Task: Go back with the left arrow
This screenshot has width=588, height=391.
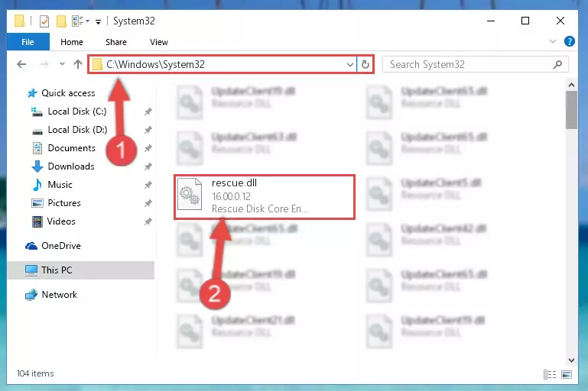Action: click(x=21, y=64)
